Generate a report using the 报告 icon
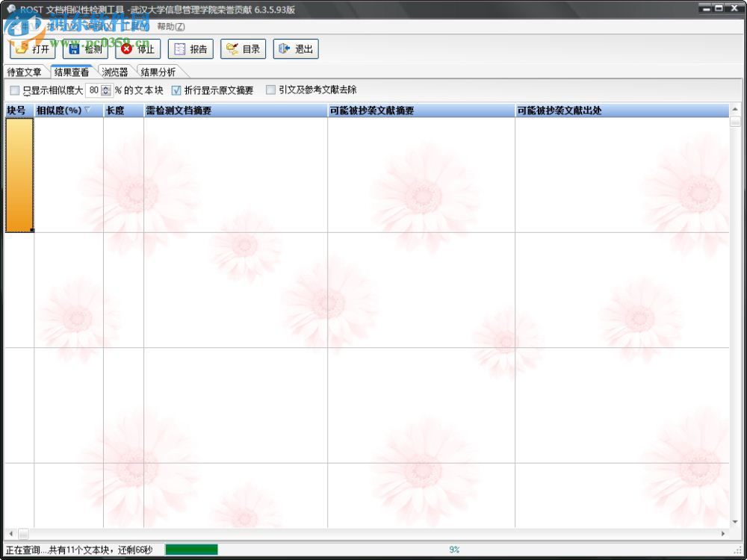The height and width of the screenshot is (560, 747). (x=192, y=49)
